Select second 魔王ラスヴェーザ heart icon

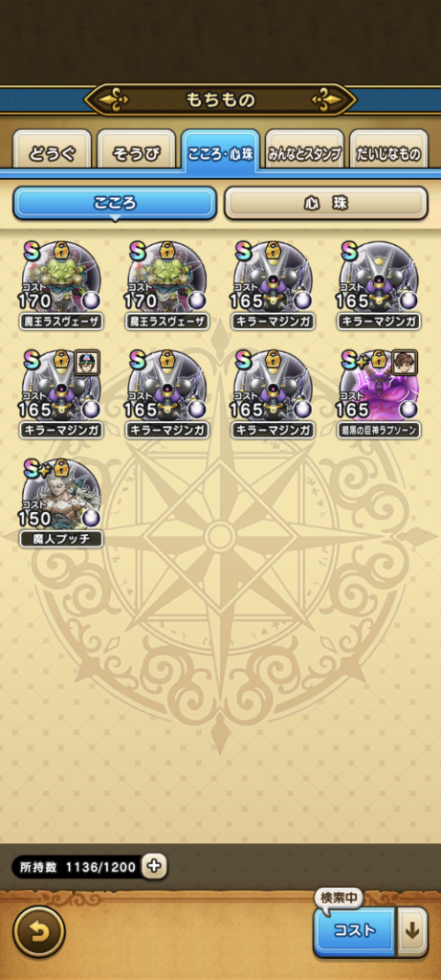coord(167,278)
